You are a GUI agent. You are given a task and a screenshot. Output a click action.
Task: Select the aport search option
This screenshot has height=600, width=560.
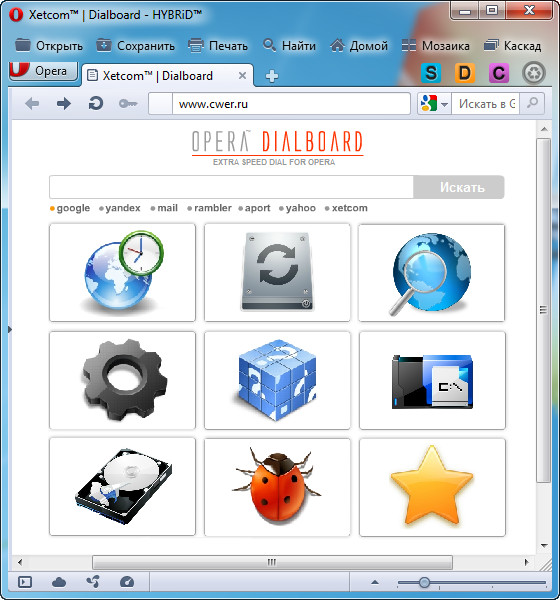coord(254,208)
